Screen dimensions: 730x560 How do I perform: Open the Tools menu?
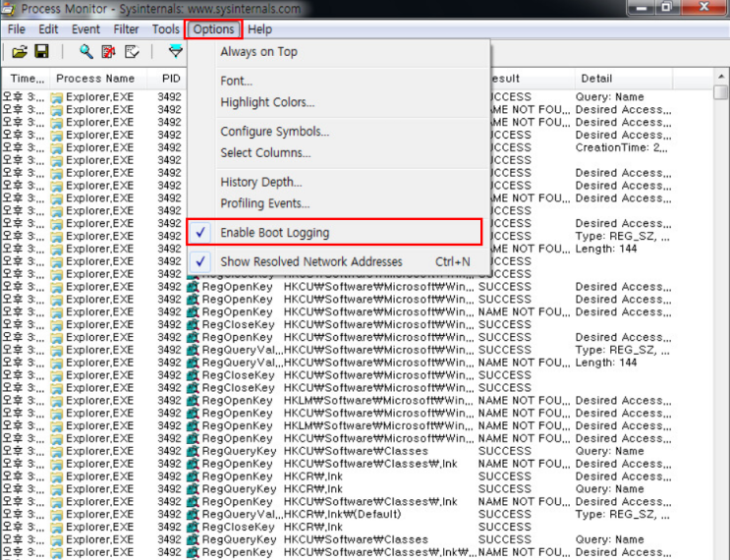(x=166, y=29)
